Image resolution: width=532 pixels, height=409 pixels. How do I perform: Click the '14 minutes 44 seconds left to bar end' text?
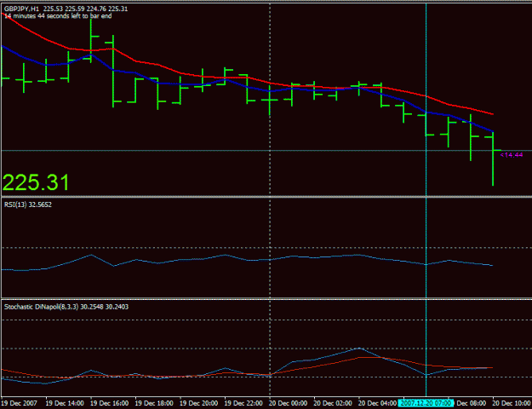(x=58, y=16)
